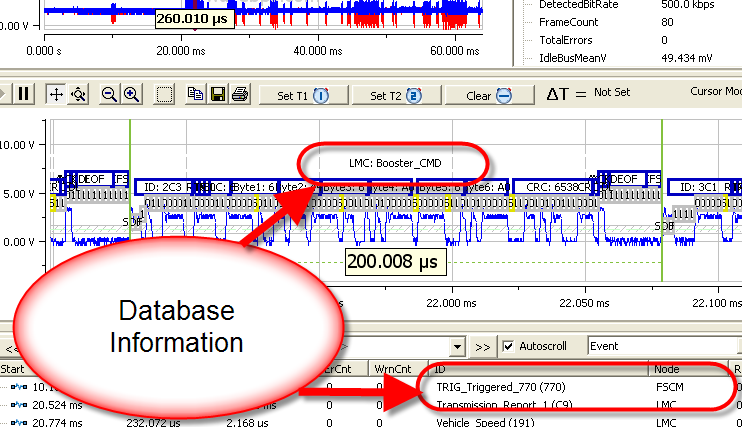This screenshot has width=742, height=427.
Task: Sort the list by ID column header
Action: click(539, 369)
